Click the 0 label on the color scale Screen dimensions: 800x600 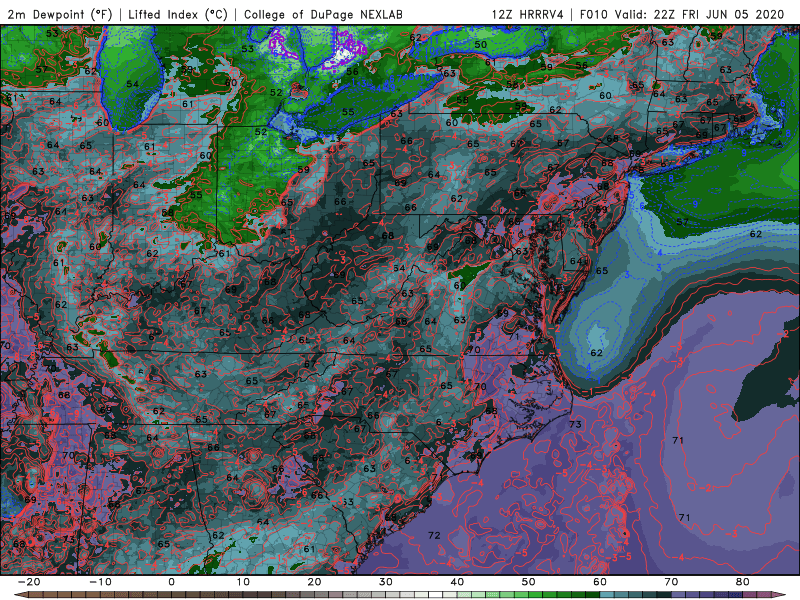pyautogui.click(x=171, y=582)
